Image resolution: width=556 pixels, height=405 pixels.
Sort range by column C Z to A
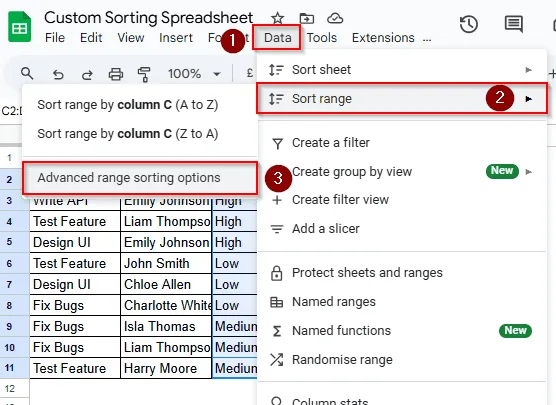(140, 134)
